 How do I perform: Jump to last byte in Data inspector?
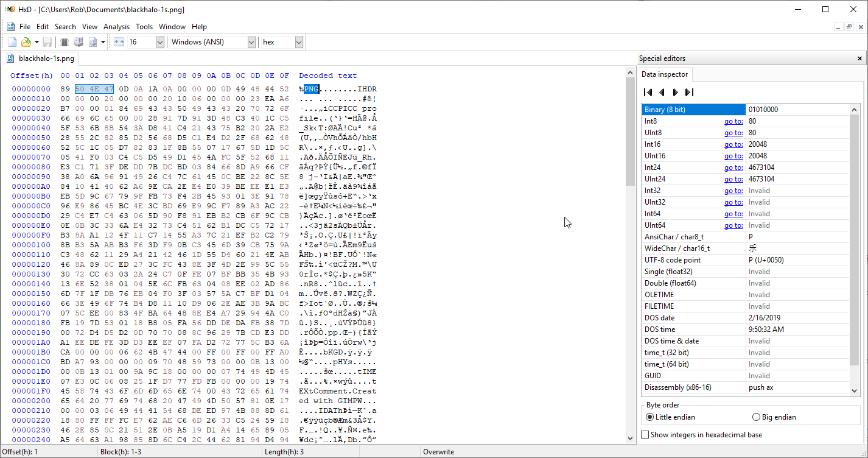coord(689,93)
